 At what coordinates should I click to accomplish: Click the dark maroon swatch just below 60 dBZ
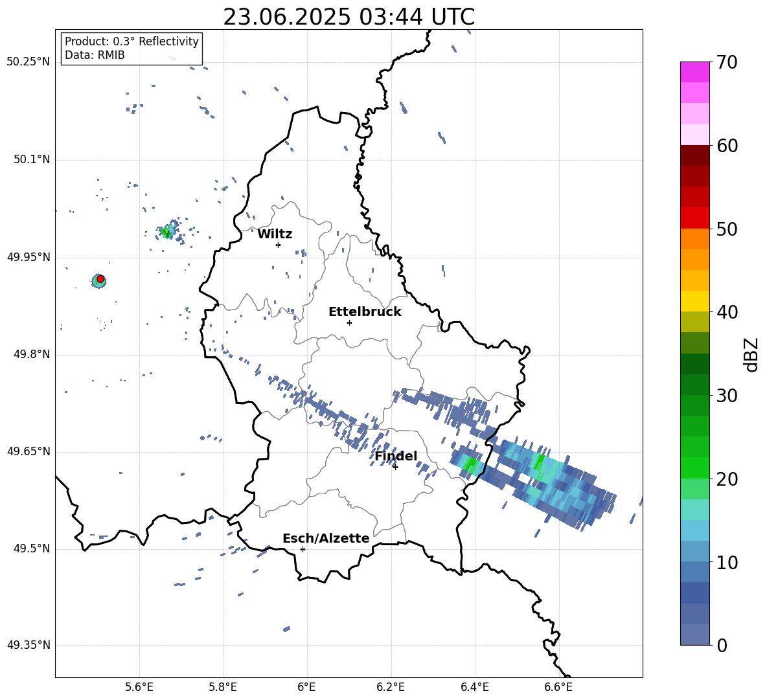694,155
